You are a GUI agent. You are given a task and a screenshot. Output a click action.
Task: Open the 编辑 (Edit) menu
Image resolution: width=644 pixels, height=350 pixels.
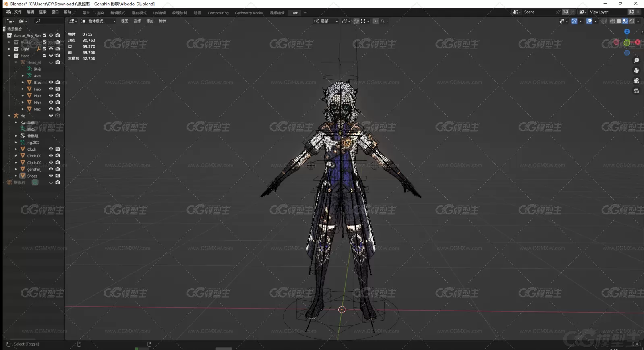click(30, 12)
